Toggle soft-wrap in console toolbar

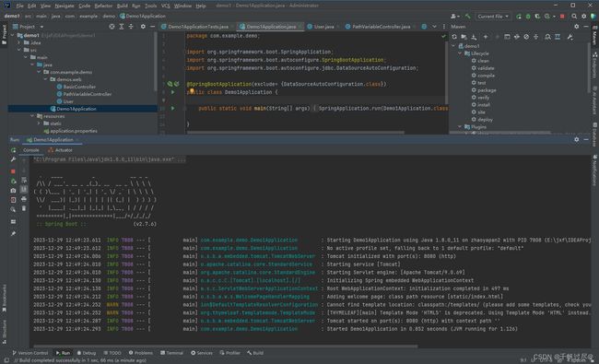[24, 180]
